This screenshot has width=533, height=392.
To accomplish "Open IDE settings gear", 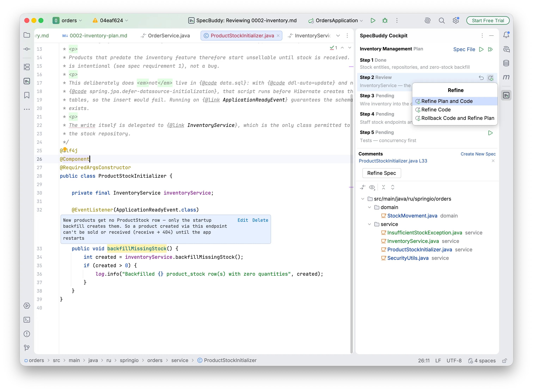I will click(456, 20).
